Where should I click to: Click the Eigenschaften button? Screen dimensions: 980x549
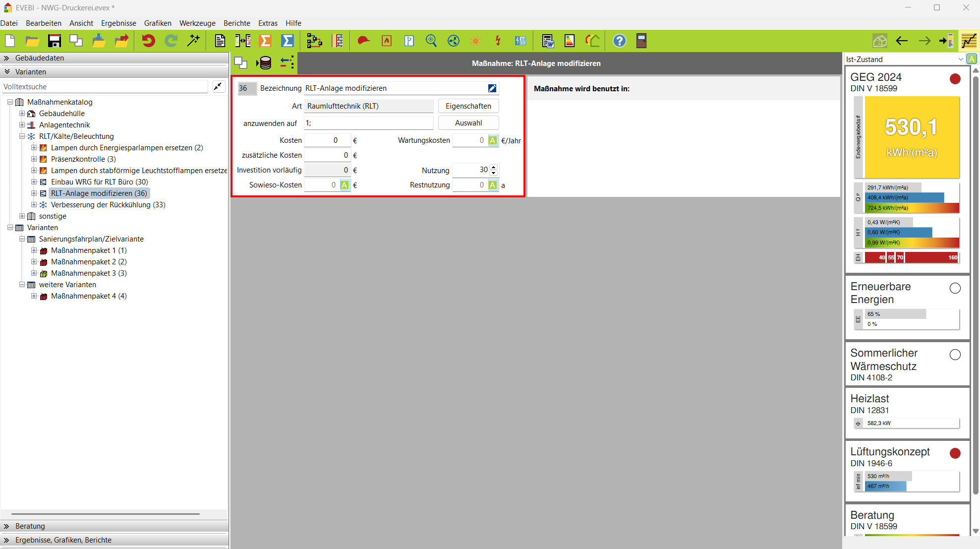point(468,106)
